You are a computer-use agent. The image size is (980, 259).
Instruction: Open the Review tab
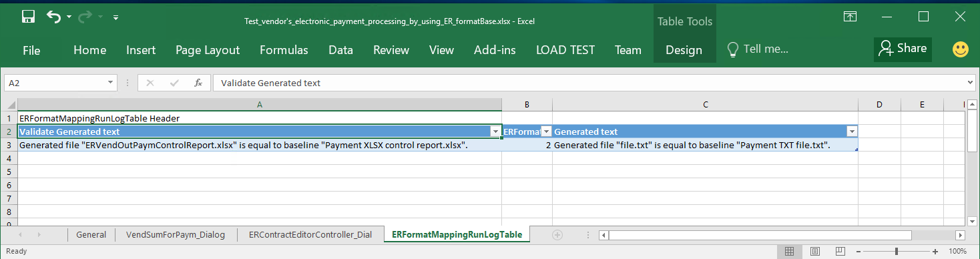(x=391, y=50)
